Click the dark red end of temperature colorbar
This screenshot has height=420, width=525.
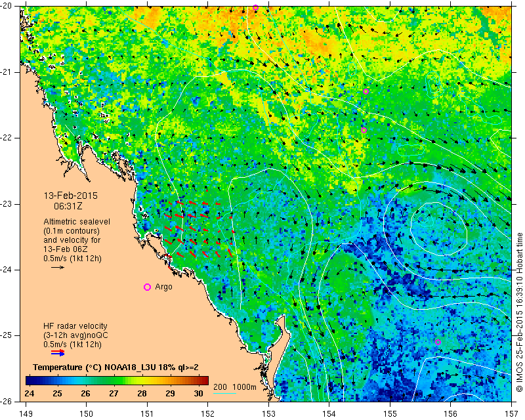click(205, 381)
